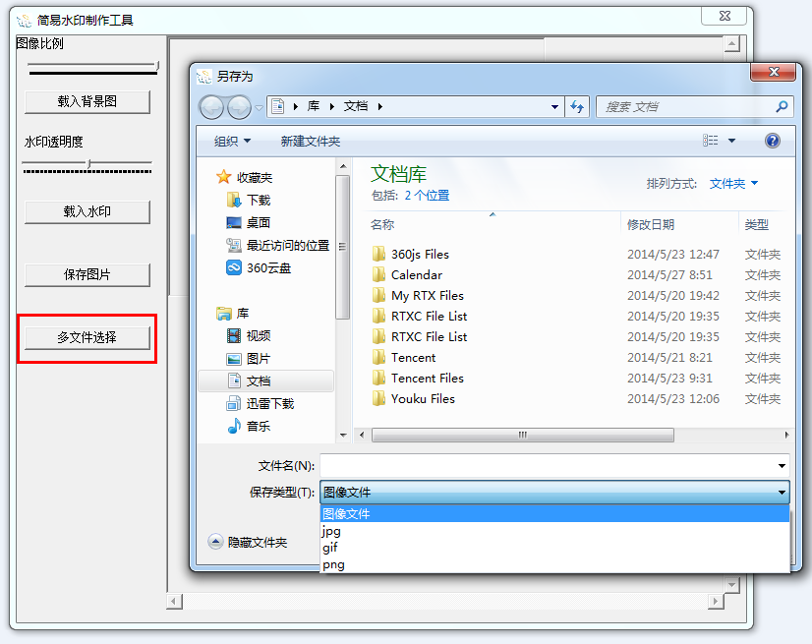This screenshot has height=644, width=812.
Task: Click the 文件名 input field
Action: pos(548,466)
